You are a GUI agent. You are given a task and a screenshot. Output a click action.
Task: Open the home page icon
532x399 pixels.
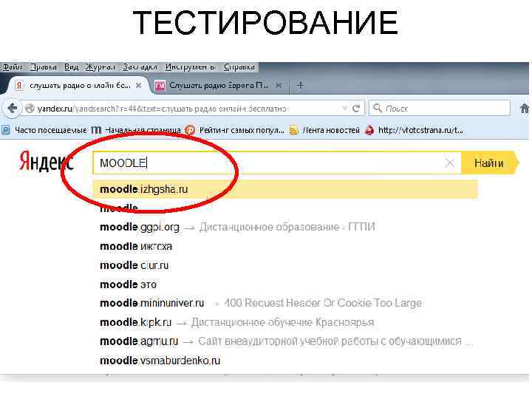(x=525, y=109)
